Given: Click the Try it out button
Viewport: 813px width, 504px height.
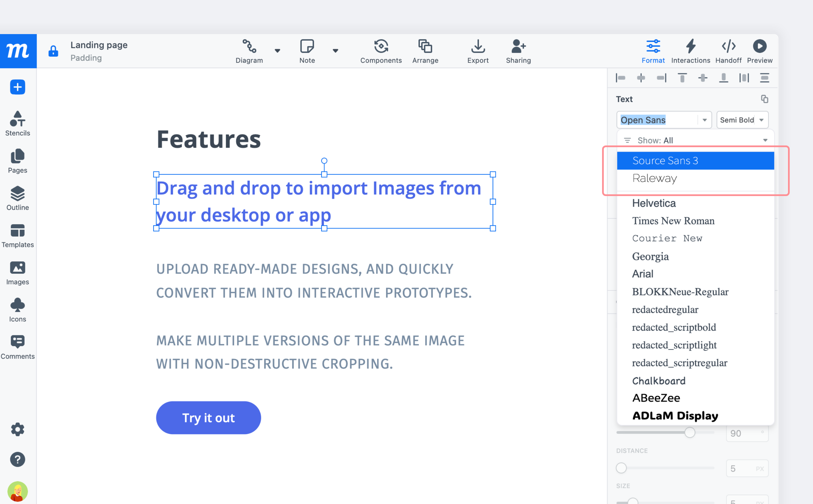Looking at the screenshot, I should (208, 418).
